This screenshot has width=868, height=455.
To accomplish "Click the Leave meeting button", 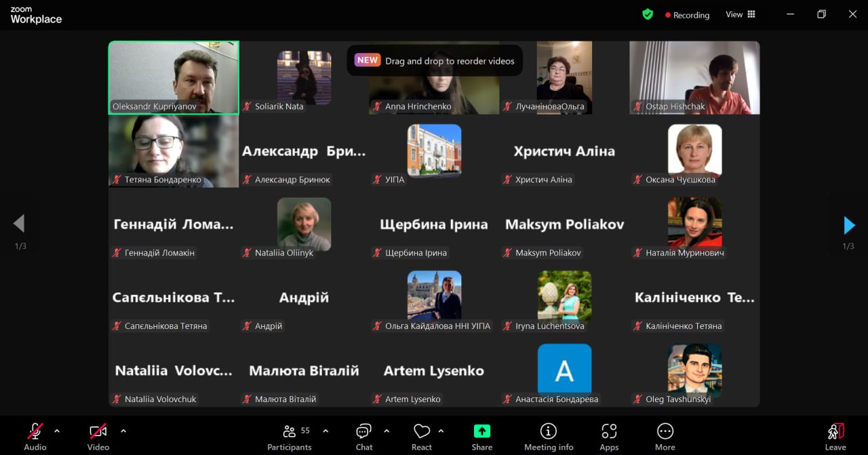I will (835, 437).
